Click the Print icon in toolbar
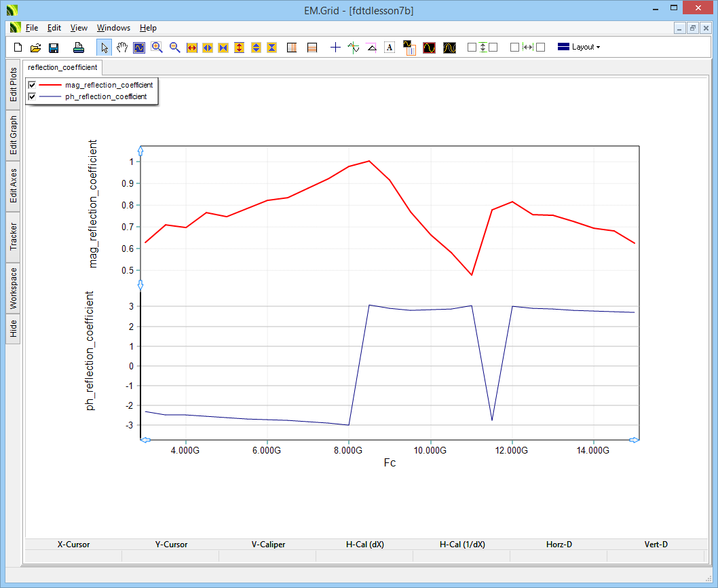The height and width of the screenshot is (588, 718). tap(79, 48)
